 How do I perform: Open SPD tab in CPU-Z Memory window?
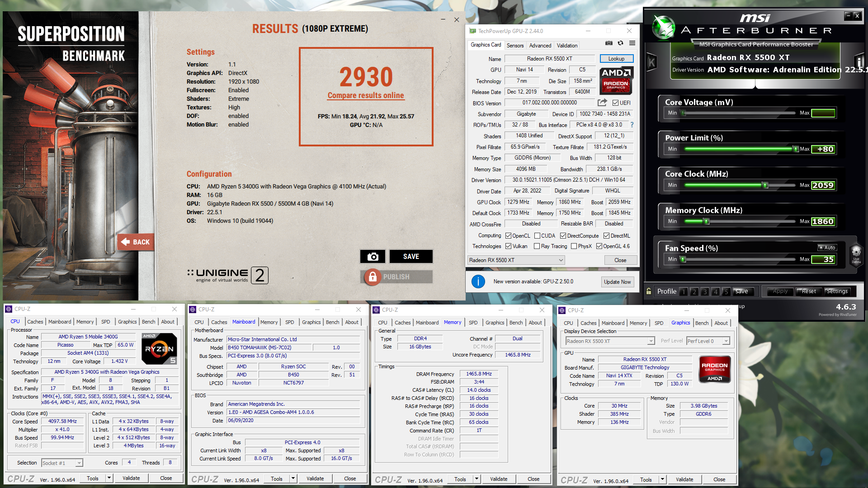(473, 323)
